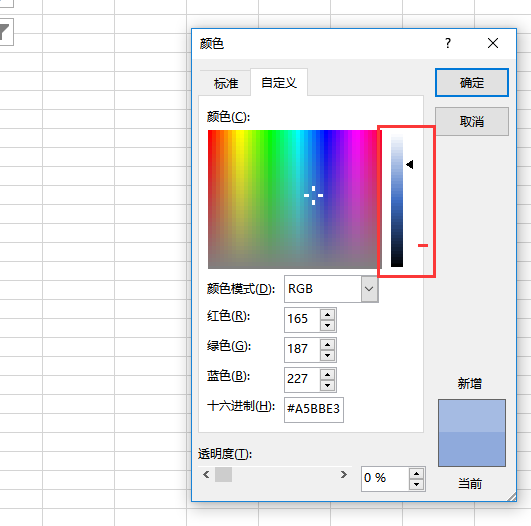Viewport: 531px width, 526px height.
Task: Click the black luminance slider arrow
Action: [x=410, y=165]
